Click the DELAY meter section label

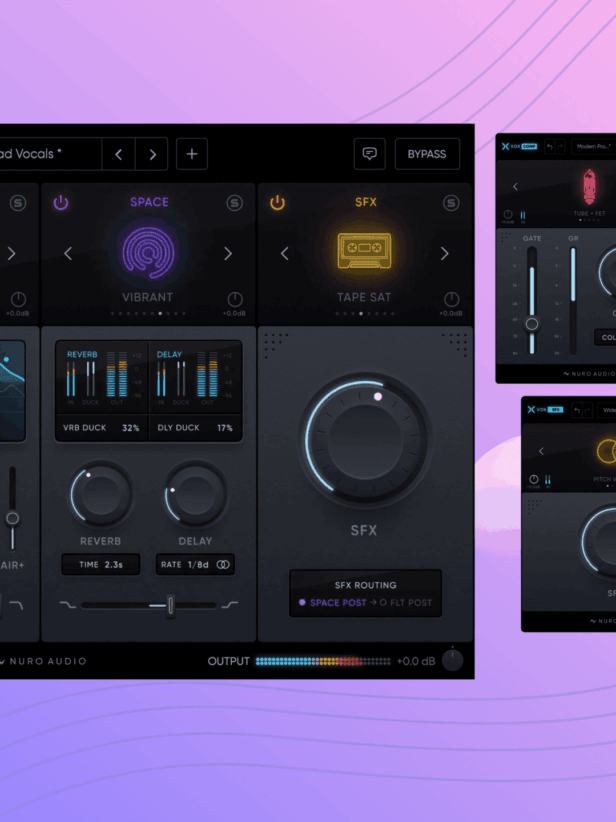tap(169, 354)
